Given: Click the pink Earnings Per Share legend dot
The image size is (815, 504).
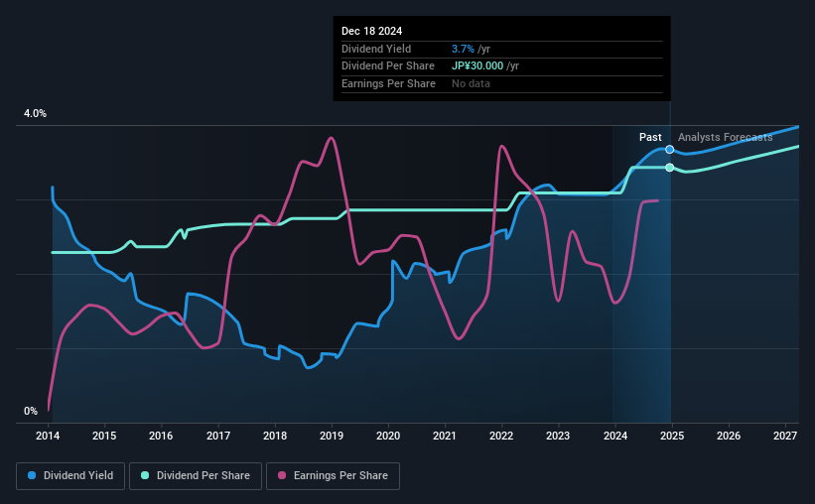Looking at the screenshot, I should point(282,475).
